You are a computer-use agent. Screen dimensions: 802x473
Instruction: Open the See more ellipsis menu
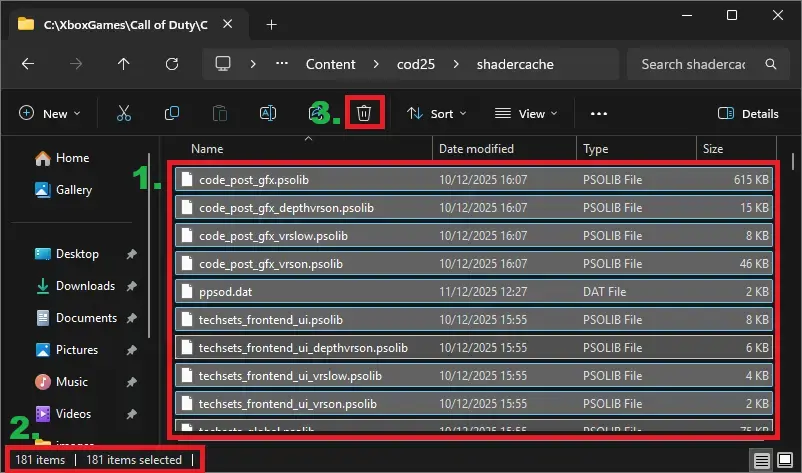point(598,114)
